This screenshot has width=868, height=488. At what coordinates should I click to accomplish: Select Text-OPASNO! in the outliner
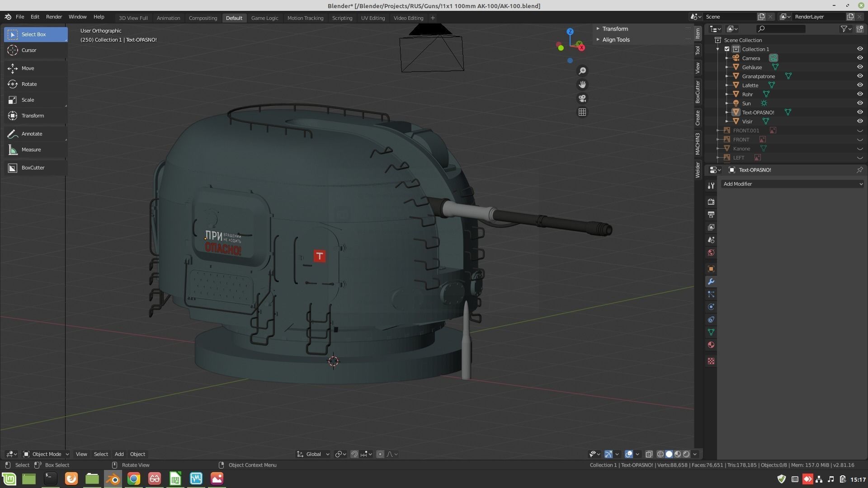(758, 112)
